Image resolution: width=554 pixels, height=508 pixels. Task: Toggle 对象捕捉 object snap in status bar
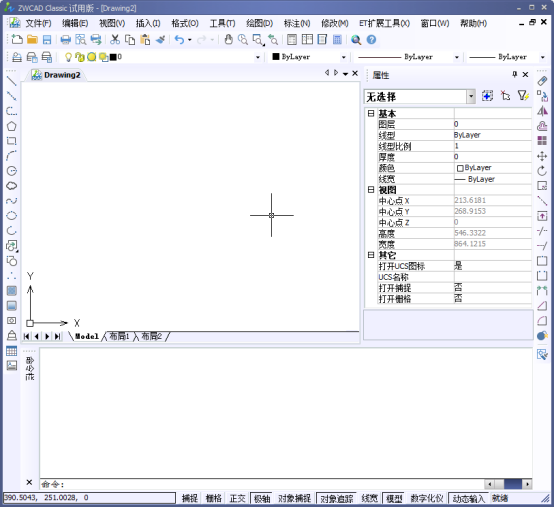pos(294,498)
